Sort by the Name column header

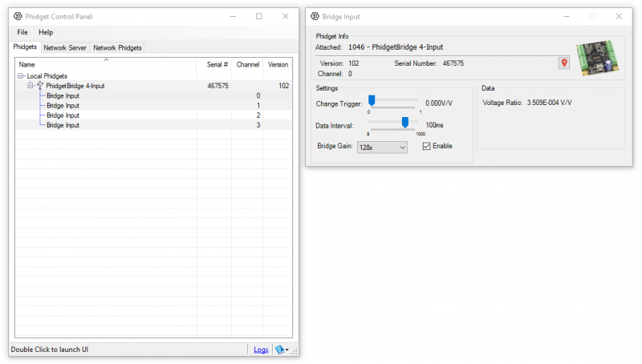click(x=106, y=65)
